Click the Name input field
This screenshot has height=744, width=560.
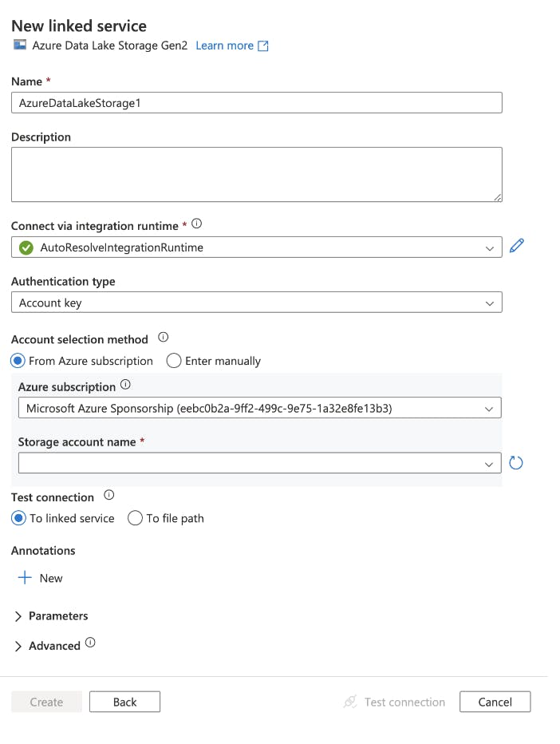(256, 103)
